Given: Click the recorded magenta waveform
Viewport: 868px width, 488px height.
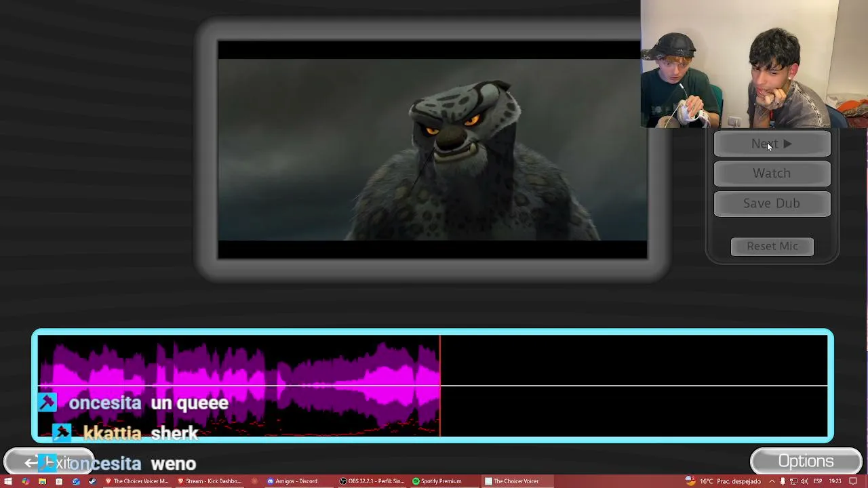Looking at the screenshot, I should (x=239, y=386).
